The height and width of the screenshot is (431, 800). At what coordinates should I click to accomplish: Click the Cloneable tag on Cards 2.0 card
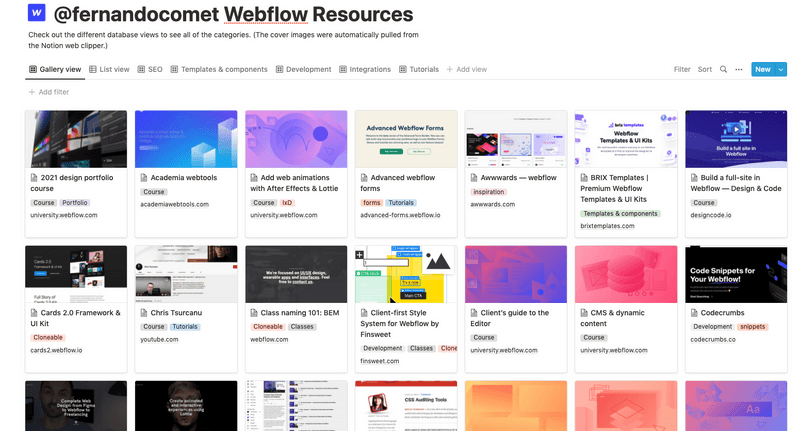tap(48, 338)
